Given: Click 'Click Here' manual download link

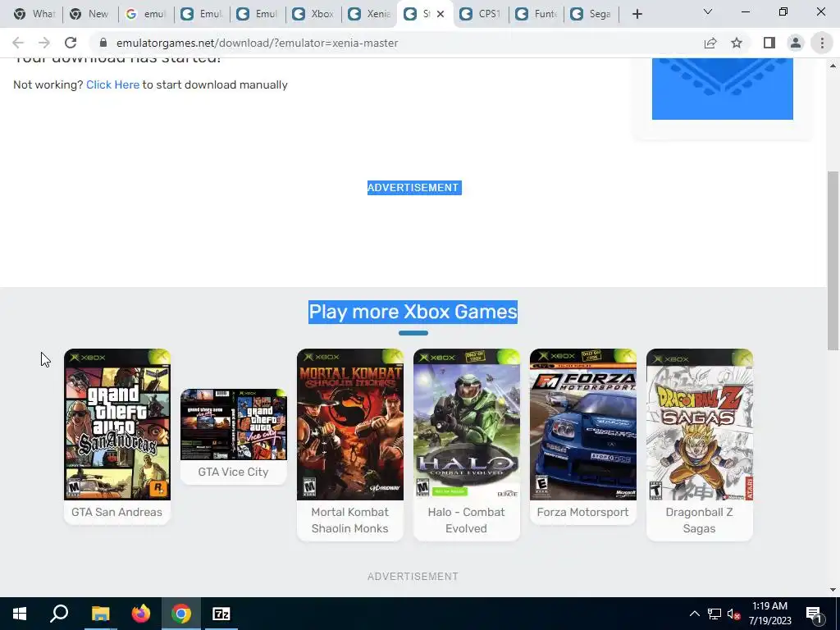Looking at the screenshot, I should click(x=112, y=84).
